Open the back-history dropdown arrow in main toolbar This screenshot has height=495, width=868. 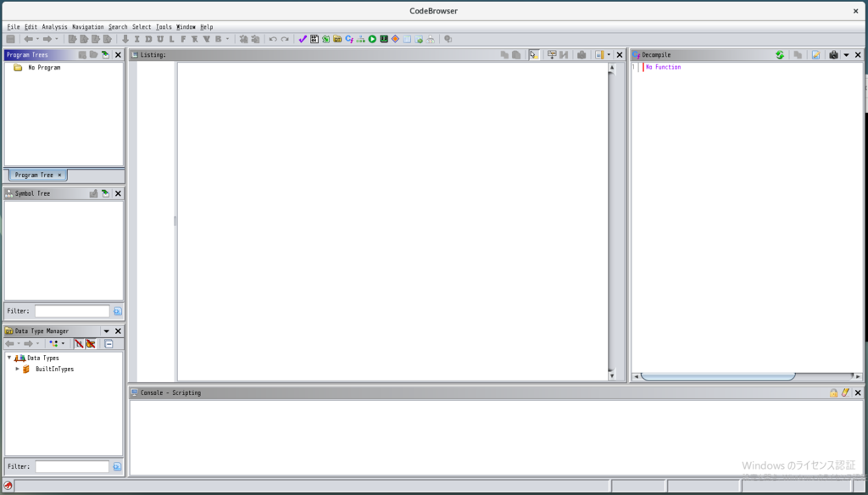point(37,39)
